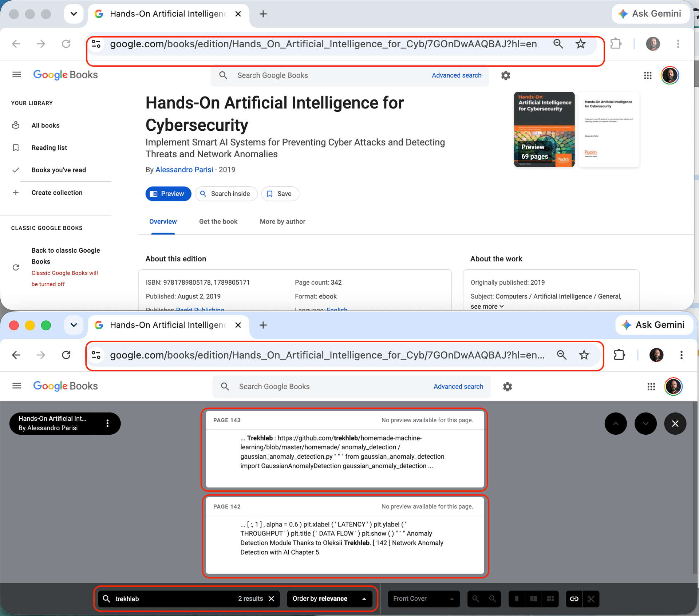Image resolution: width=699 pixels, height=616 pixels.
Task: Bookmark the page with the overview window star
Action: tap(580, 44)
